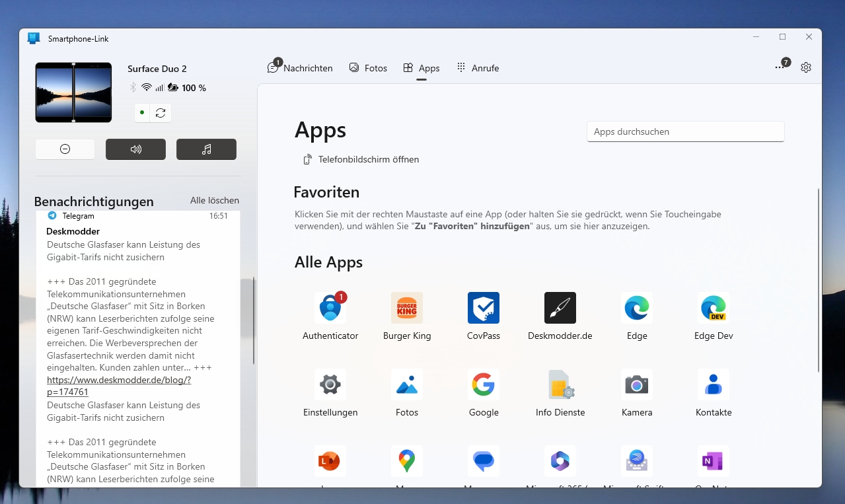Click the Favoriten heading

coord(326,192)
